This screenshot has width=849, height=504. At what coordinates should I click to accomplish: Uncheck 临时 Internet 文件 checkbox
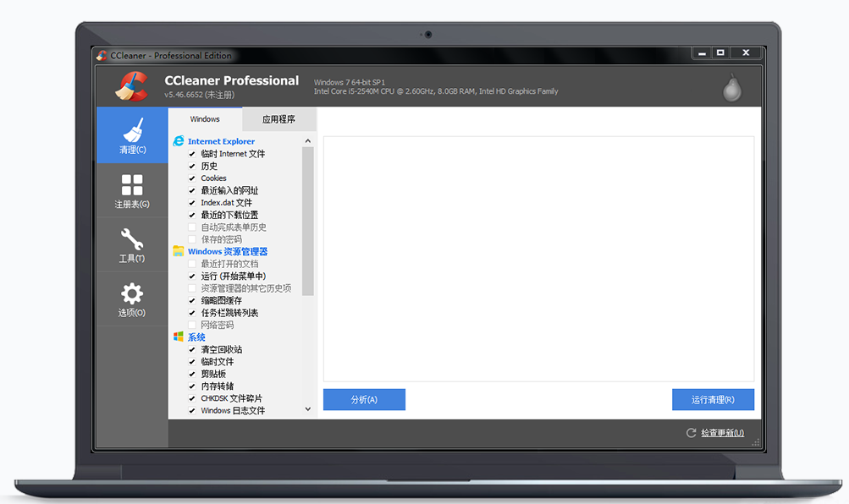191,154
